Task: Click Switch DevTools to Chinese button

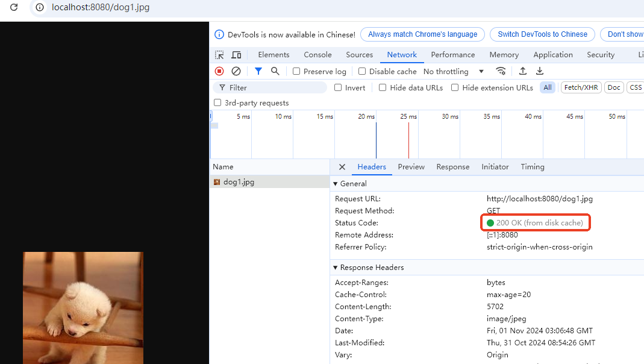Action: 542,34
